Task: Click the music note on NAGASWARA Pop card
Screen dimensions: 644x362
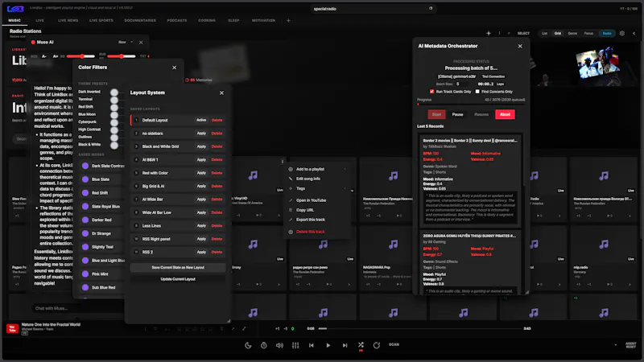Action: 393,245
